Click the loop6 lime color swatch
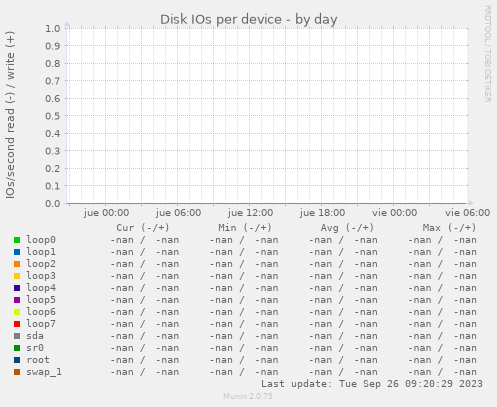 pyautogui.click(x=17, y=312)
